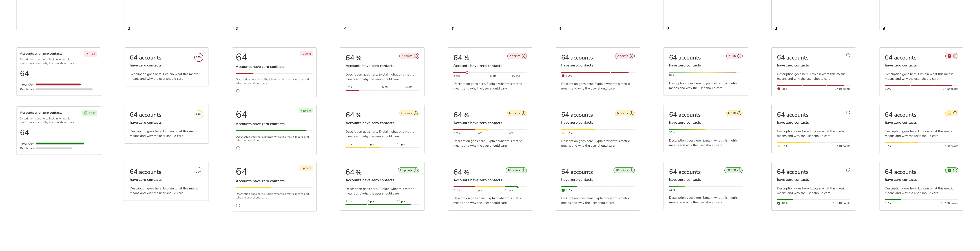
Task: Click the 89% circular progress ring
Action: tap(199, 57)
